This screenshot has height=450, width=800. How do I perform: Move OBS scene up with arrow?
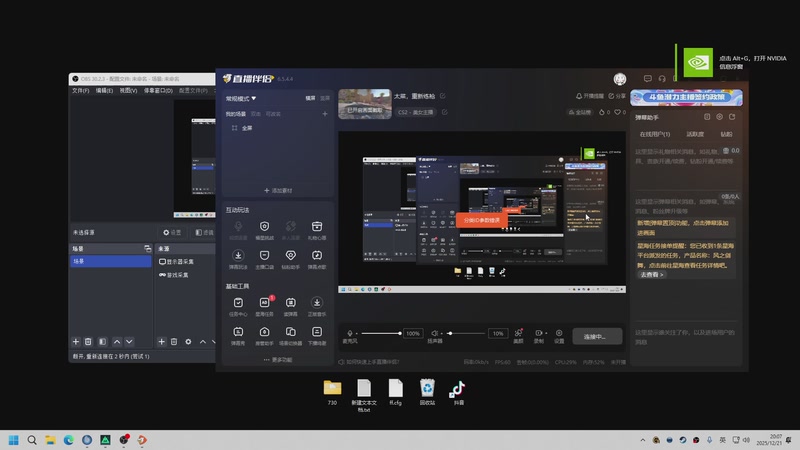click(117, 341)
